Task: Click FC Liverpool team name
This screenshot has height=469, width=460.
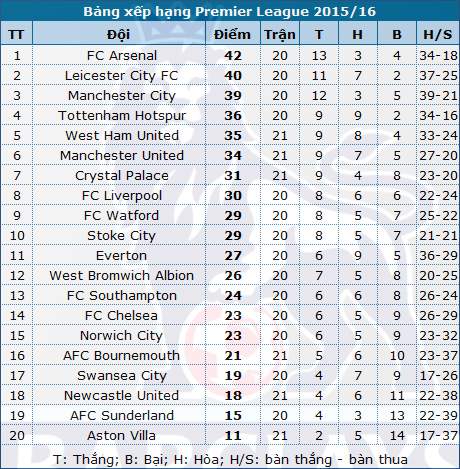Action: point(122,196)
